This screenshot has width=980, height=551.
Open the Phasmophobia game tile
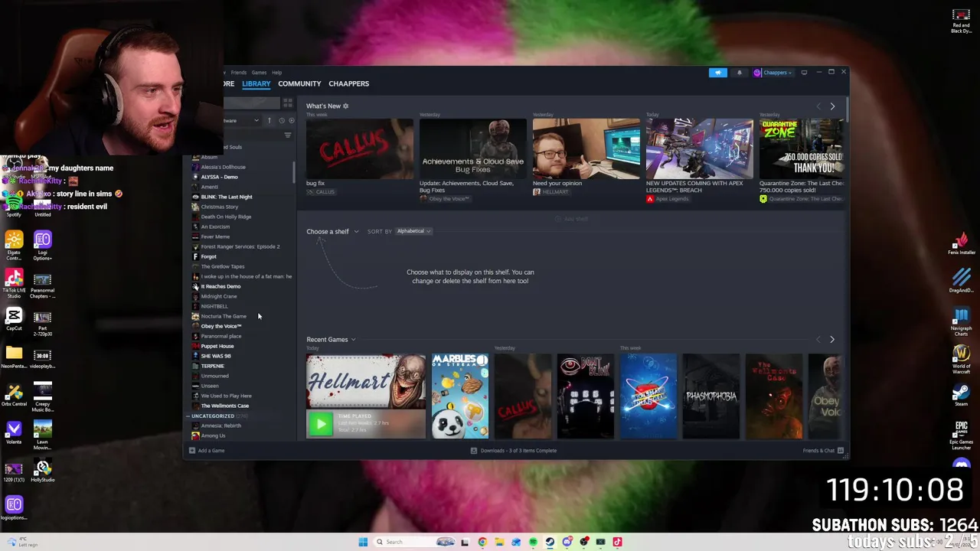click(710, 396)
